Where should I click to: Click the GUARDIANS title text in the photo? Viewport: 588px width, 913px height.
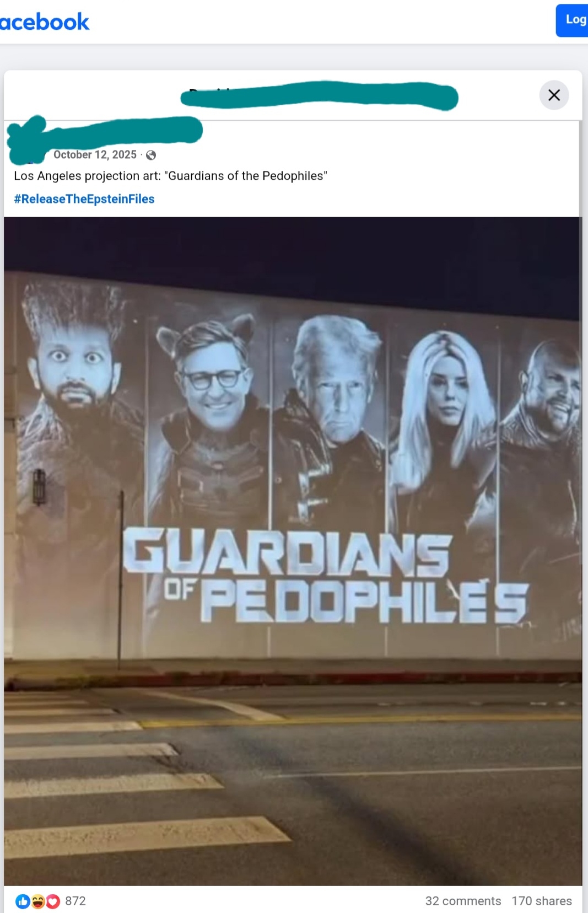coord(287,551)
